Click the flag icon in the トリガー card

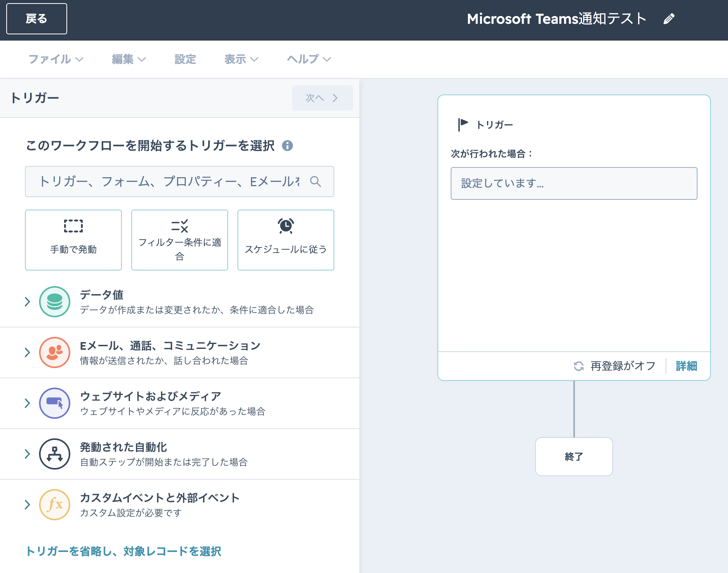click(463, 125)
